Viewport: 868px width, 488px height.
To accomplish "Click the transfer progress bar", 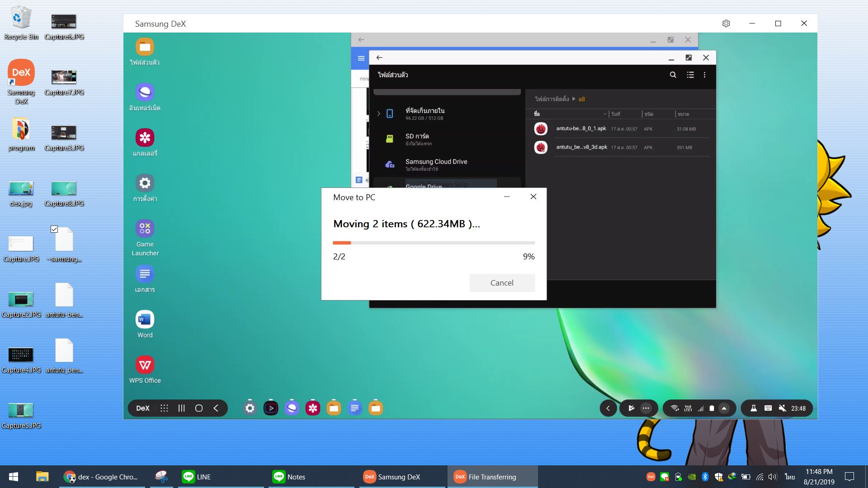I will pyautogui.click(x=434, y=243).
